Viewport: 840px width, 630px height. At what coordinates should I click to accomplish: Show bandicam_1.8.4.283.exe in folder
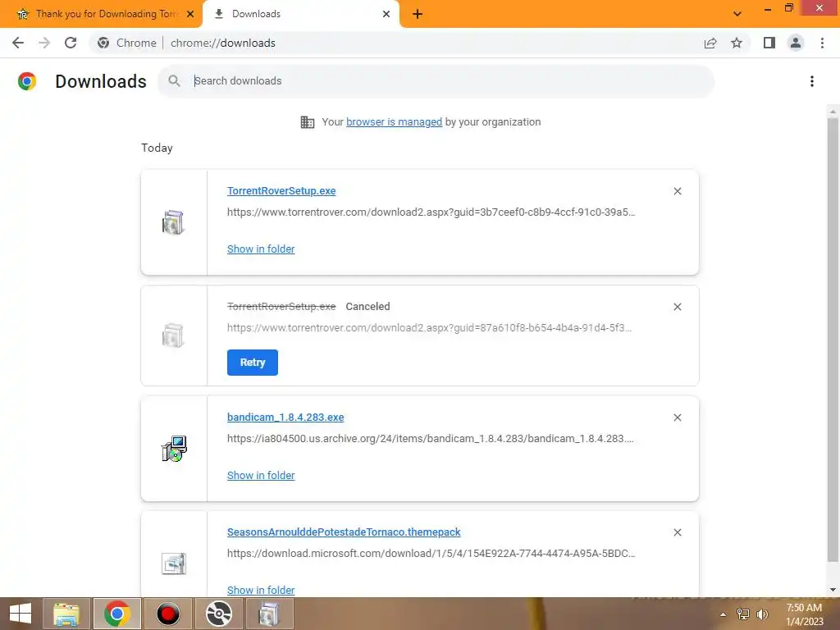click(261, 476)
